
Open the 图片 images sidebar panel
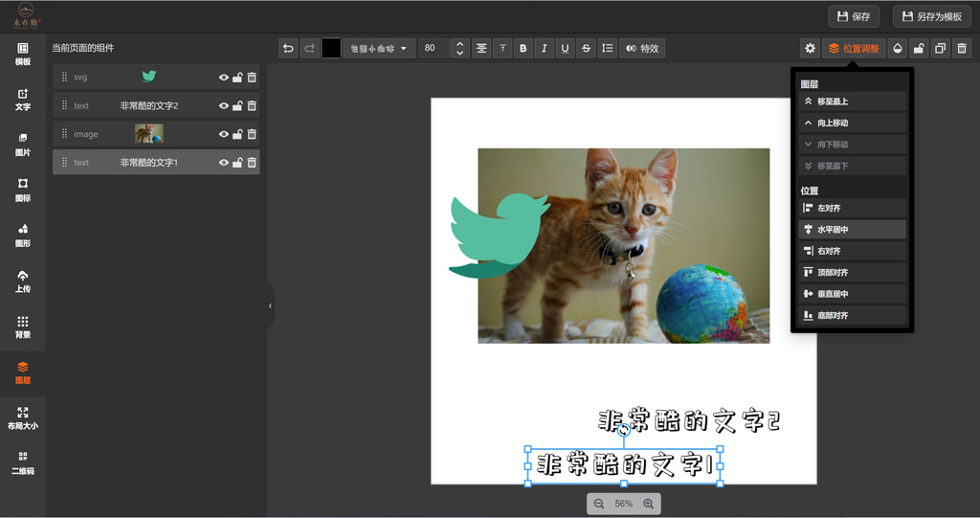[x=23, y=146]
